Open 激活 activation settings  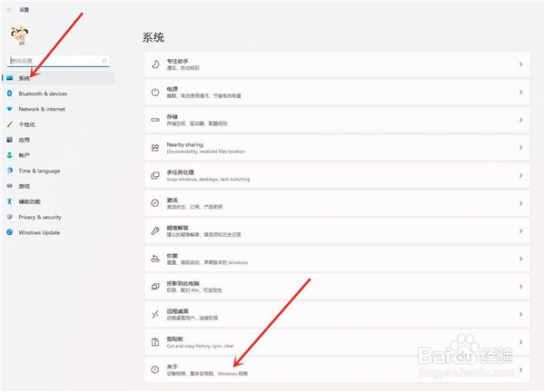click(x=337, y=203)
